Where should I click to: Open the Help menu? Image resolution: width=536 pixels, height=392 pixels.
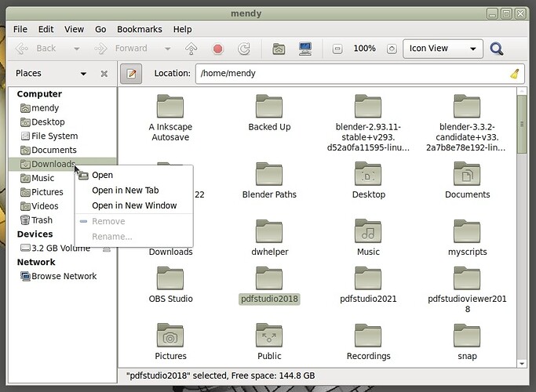click(x=182, y=29)
